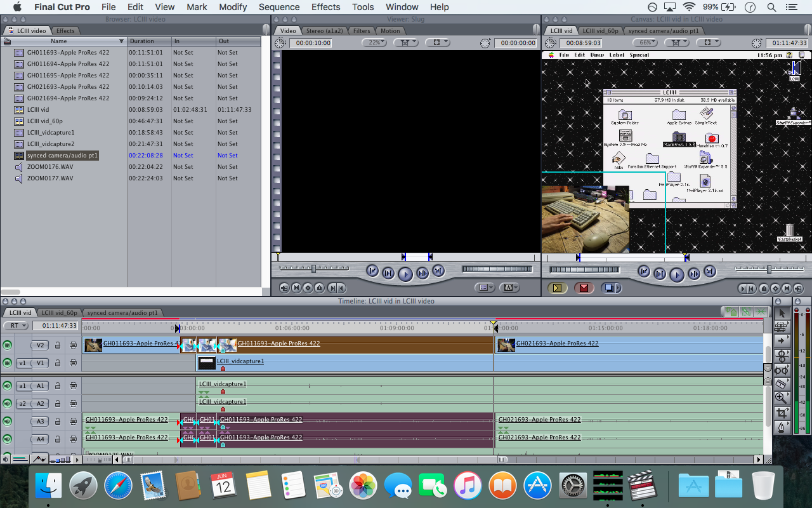Image resolution: width=812 pixels, height=508 pixels.
Task: Select the Crop tool in tool palette
Action: coord(782,413)
